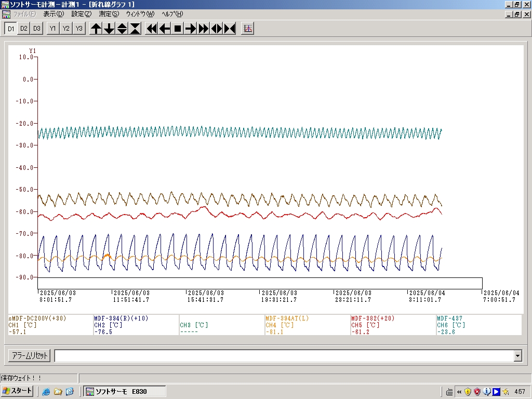
Task: Select the Y1 axis button
Action: point(52,29)
